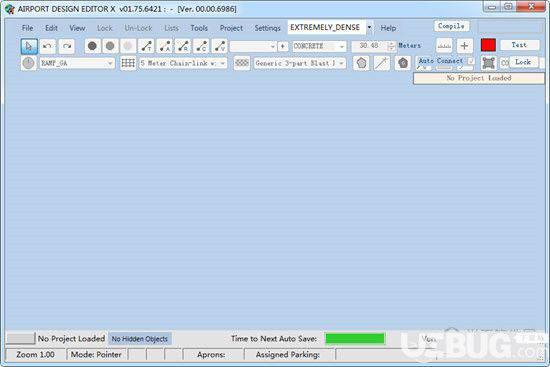The image size is (550, 367).
Task: Click the 30.48 width stepper arrows
Action: (391, 46)
